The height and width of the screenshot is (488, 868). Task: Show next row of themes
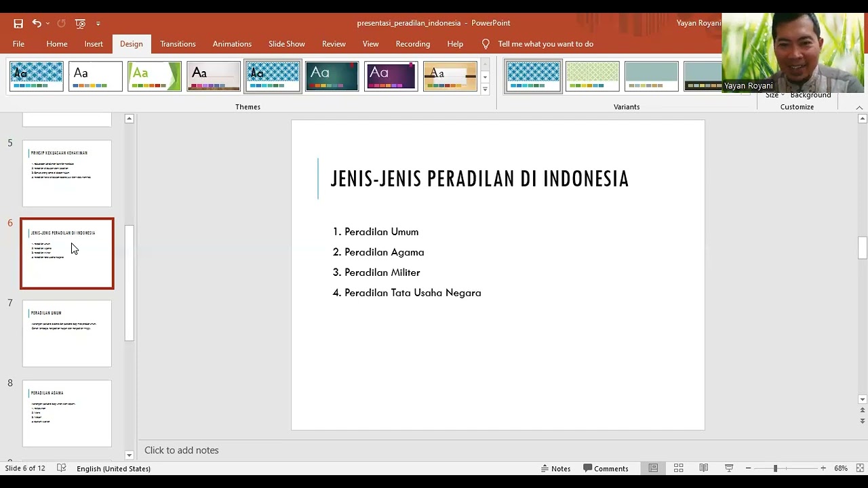pos(485,77)
